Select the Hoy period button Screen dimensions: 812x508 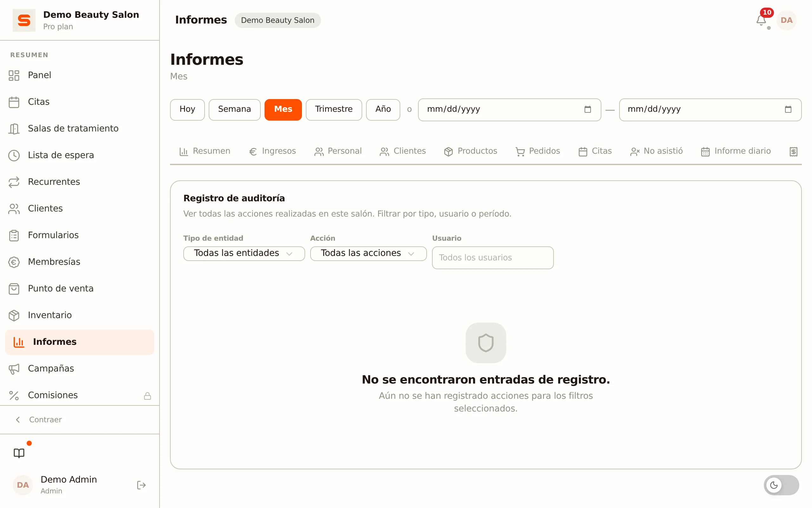coord(187,110)
